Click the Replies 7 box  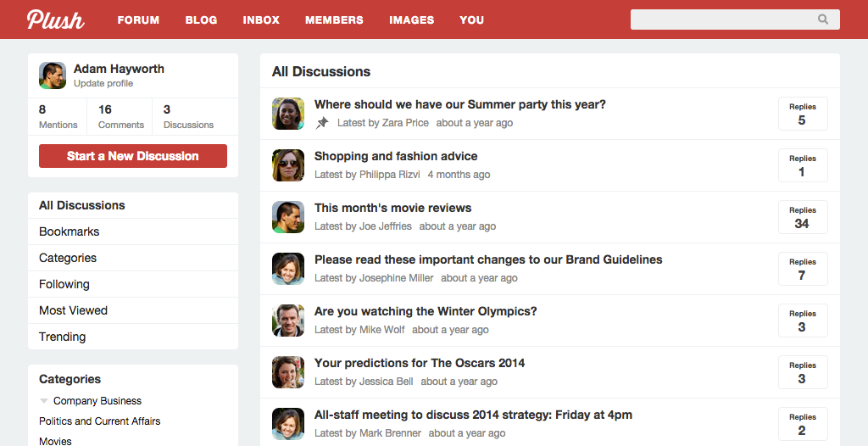coord(803,269)
